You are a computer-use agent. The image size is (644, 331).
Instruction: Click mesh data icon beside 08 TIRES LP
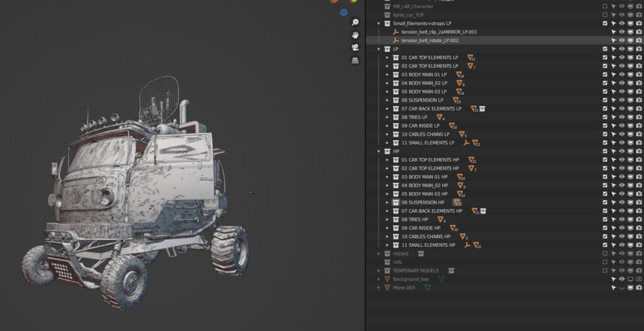point(440,117)
